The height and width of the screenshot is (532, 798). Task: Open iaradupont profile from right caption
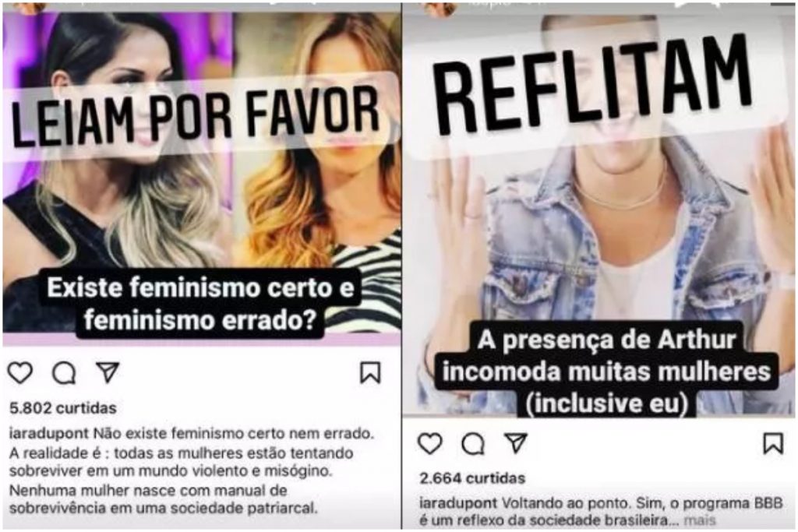click(x=458, y=503)
